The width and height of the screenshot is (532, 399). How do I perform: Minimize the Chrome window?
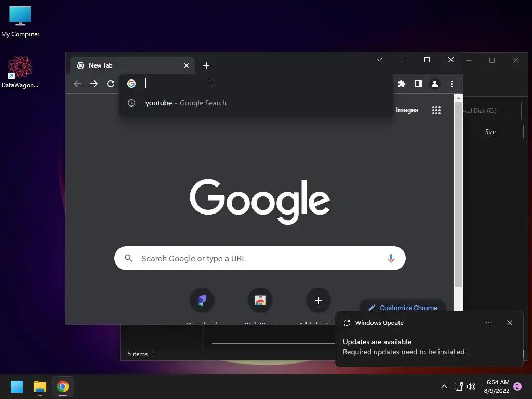403,60
